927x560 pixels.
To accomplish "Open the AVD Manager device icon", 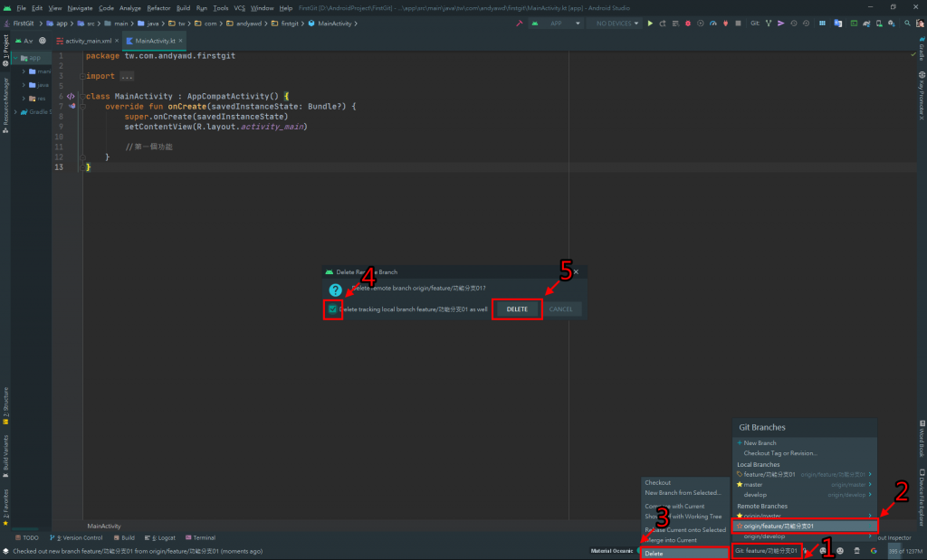I will click(x=879, y=24).
